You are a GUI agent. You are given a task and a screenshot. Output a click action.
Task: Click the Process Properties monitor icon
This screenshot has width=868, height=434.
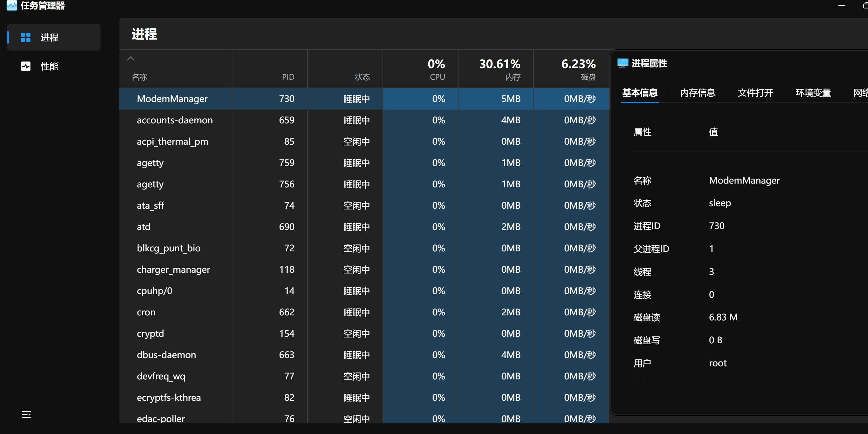click(x=622, y=63)
